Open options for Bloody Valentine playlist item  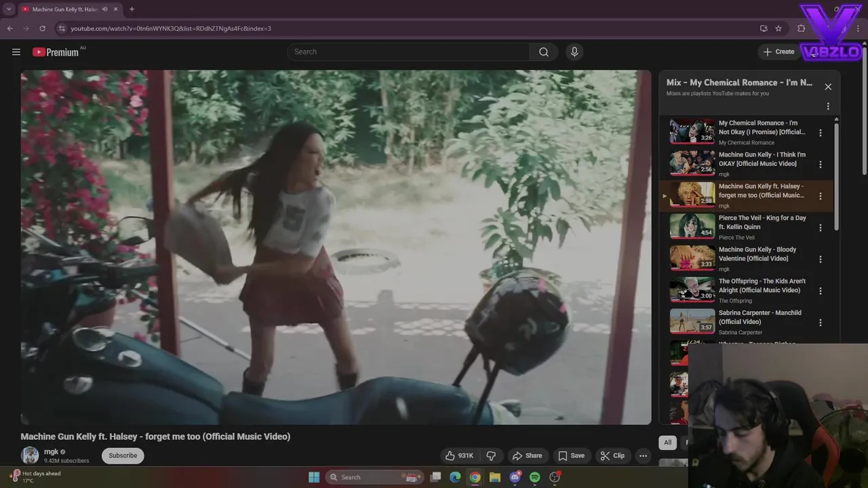pos(820,259)
